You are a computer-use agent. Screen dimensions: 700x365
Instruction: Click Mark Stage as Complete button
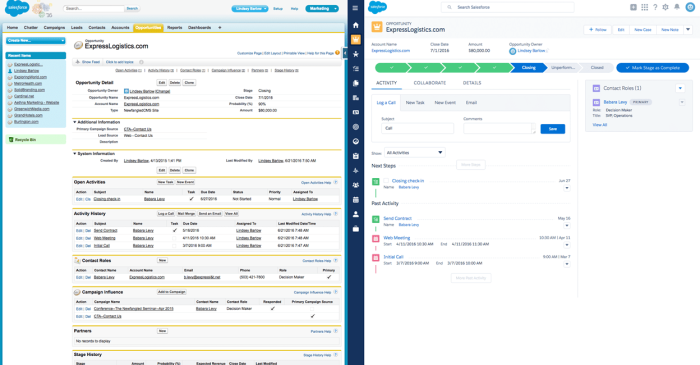[652, 68]
